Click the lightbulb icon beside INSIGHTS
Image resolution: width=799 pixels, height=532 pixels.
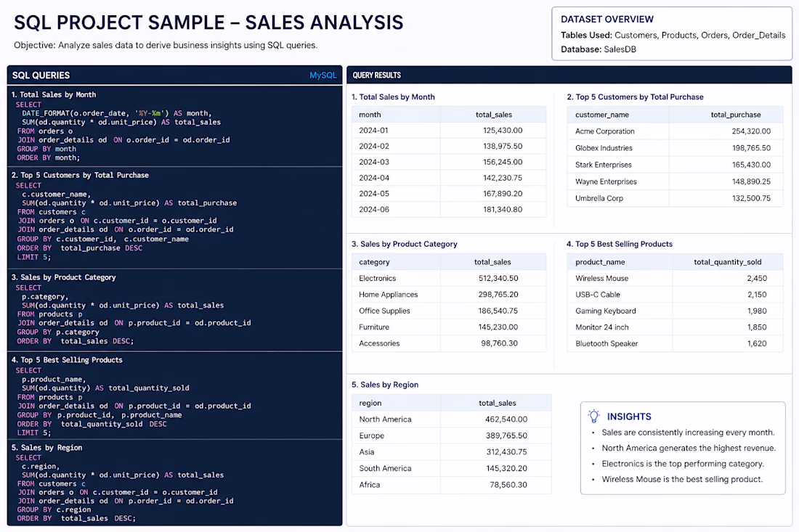[x=593, y=416]
